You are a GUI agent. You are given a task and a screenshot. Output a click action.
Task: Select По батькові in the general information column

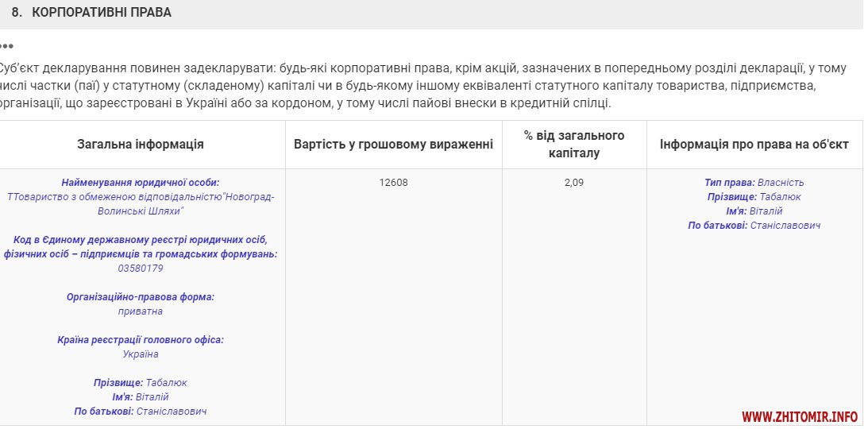click(103, 412)
